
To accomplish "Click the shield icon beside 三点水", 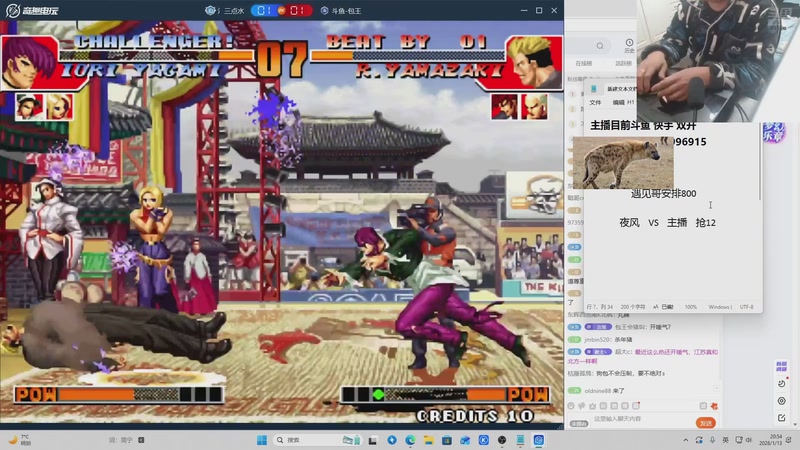I will [210, 10].
